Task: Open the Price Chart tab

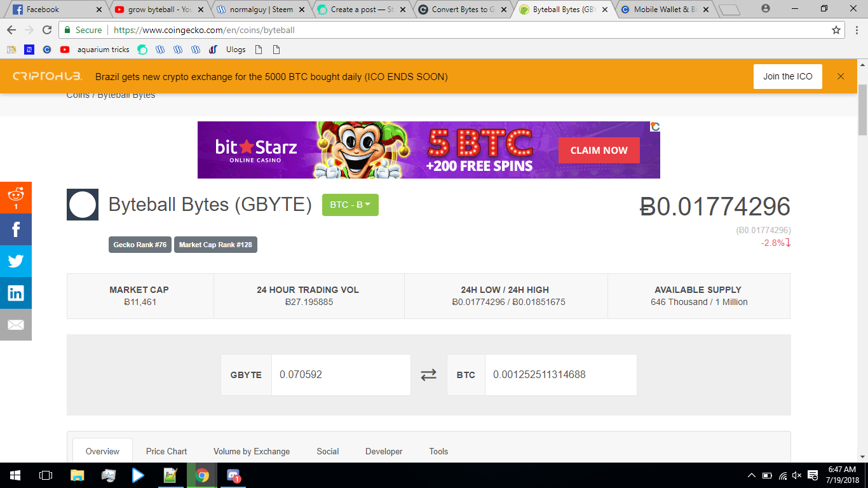Action: (166, 451)
